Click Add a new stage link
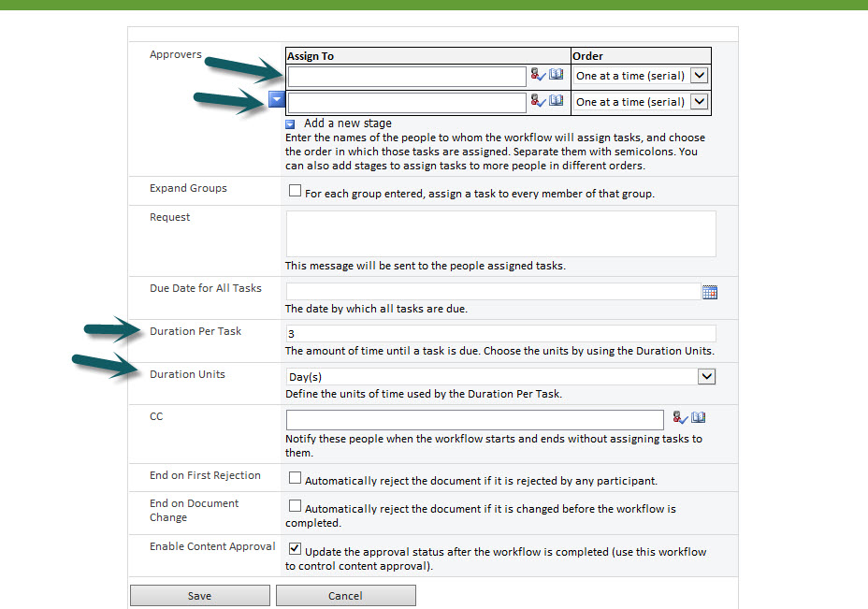Screen dimensions: 868x609 (x=348, y=123)
